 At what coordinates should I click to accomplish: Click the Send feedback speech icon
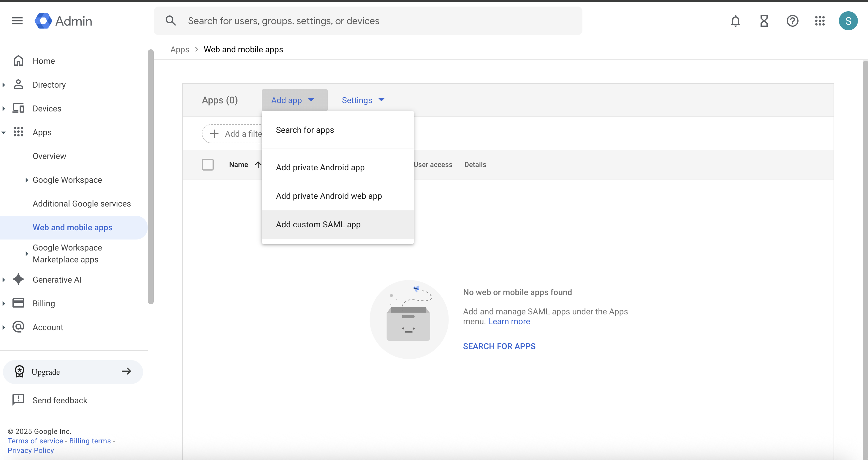pos(18,400)
